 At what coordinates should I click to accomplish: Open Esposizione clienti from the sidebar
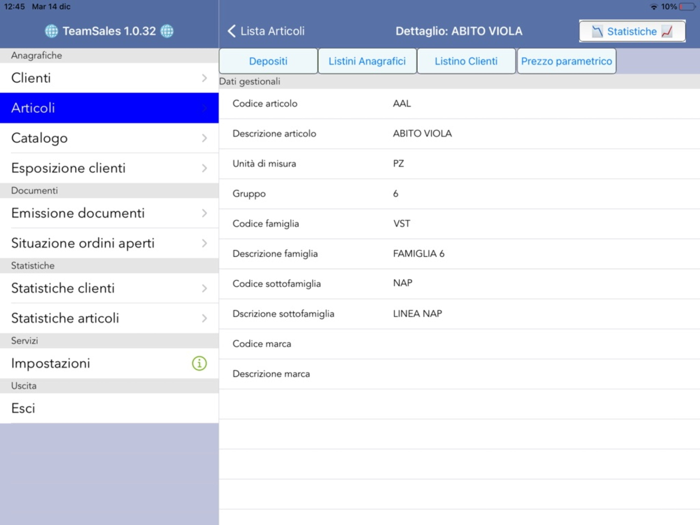109,168
